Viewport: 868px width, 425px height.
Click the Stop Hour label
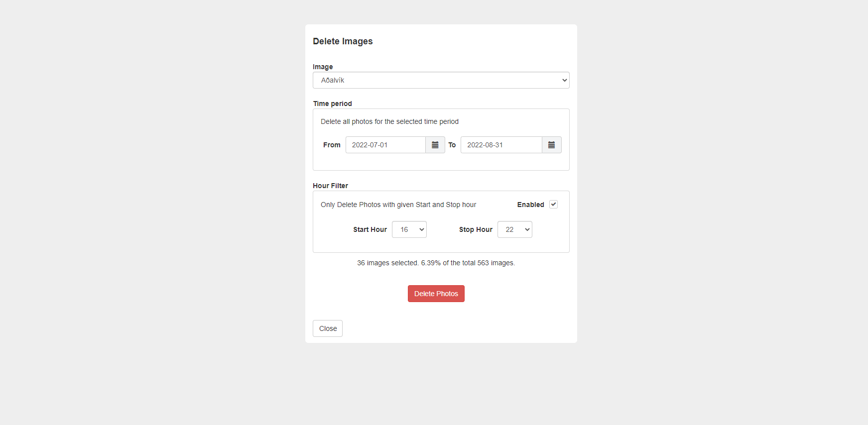pyautogui.click(x=476, y=229)
